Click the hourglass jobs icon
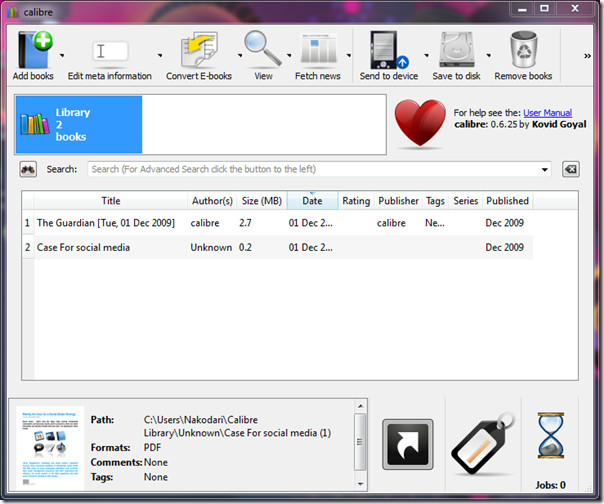 click(551, 436)
